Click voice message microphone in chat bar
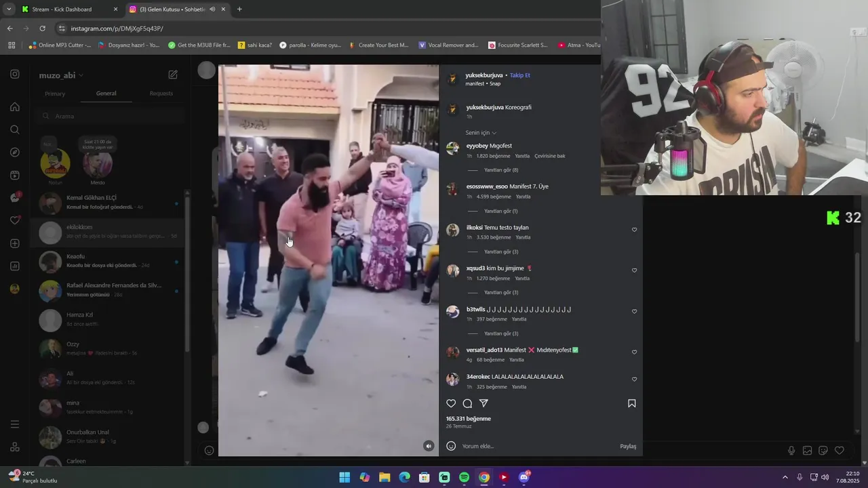 791,451
